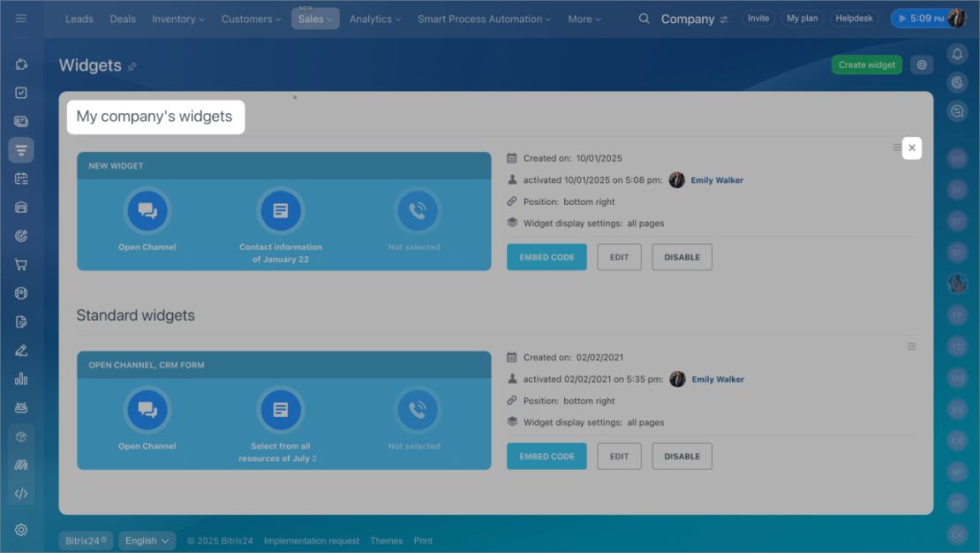
Task: Open the Tasks checkmark icon in the sidebar
Action: pyautogui.click(x=20, y=93)
